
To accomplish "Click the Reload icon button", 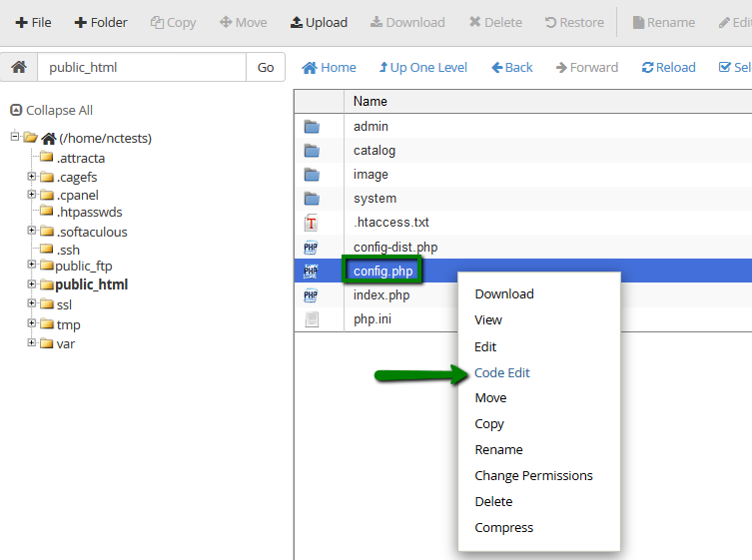I will (668, 67).
